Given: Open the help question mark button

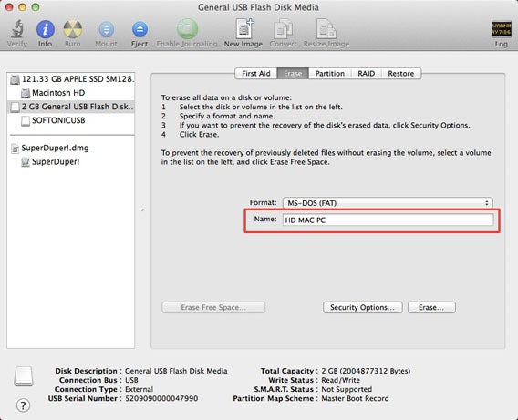Looking at the screenshot, I should pyautogui.click(x=23, y=405).
